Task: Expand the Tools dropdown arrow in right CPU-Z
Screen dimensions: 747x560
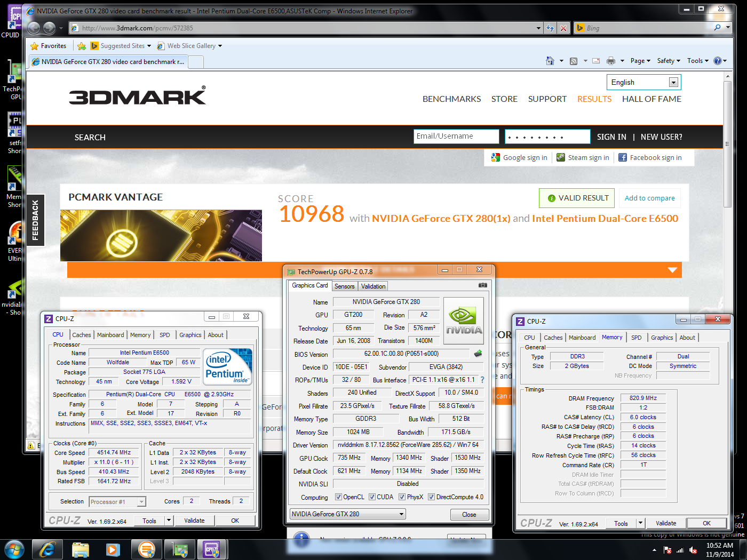Action: pyautogui.click(x=640, y=523)
